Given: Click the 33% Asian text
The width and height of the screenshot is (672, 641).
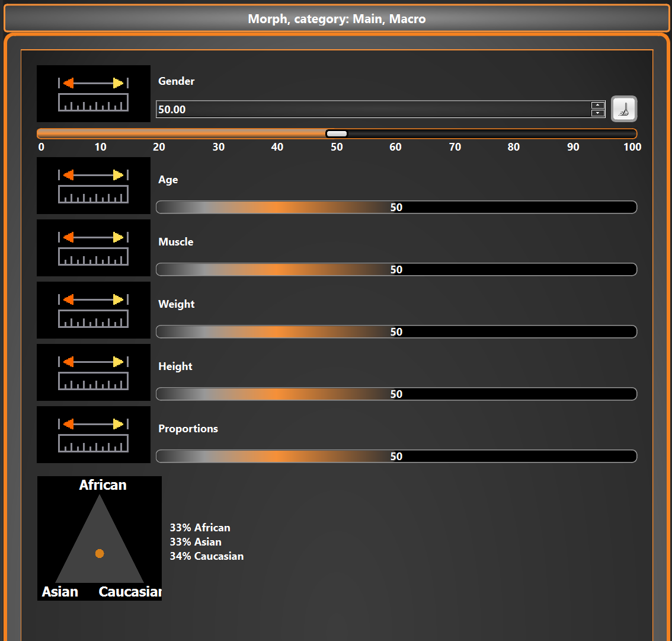Looking at the screenshot, I should point(196,541).
